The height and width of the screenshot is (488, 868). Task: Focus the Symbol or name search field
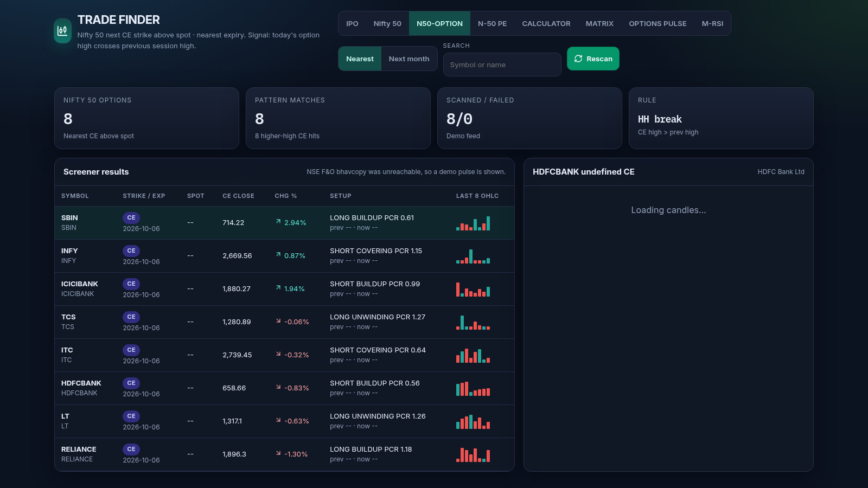[x=502, y=65]
